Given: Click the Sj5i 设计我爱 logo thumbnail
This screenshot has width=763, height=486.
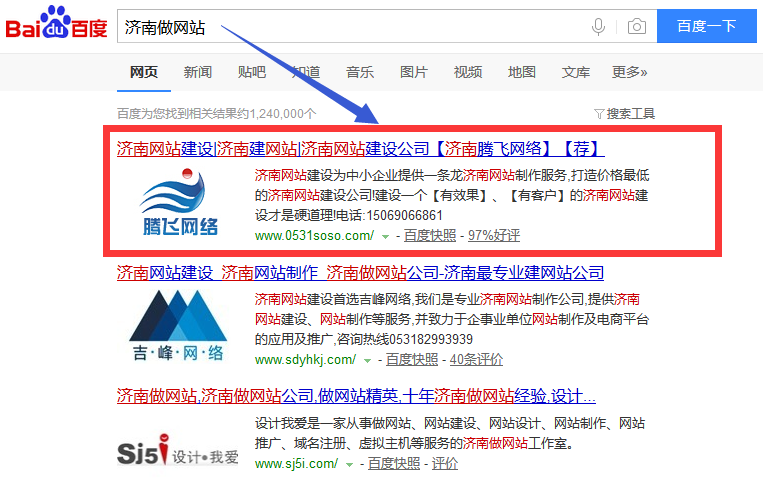Looking at the screenshot, I should (x=178, y=451).
